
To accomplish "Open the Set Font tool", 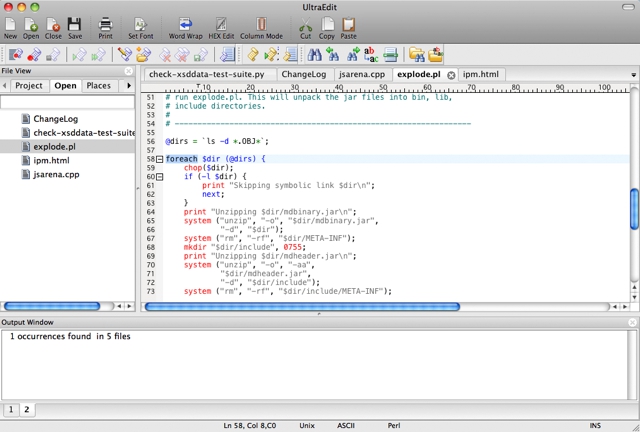I will coord(141,24).
